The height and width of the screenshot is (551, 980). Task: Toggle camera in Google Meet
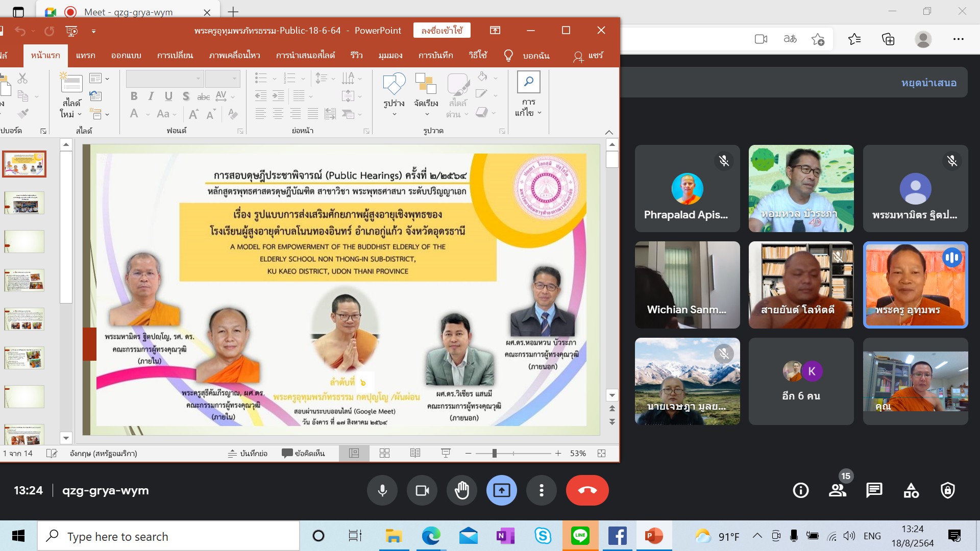pyautogui.click(x=422, y=490)
